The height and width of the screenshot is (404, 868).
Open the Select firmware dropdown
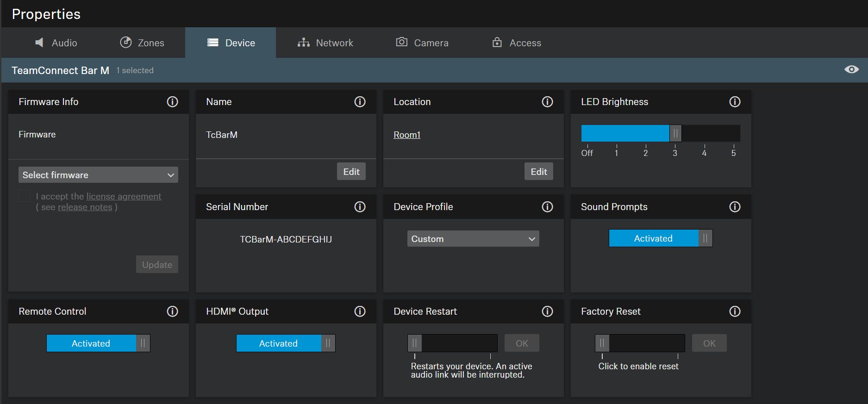[98, 175]
